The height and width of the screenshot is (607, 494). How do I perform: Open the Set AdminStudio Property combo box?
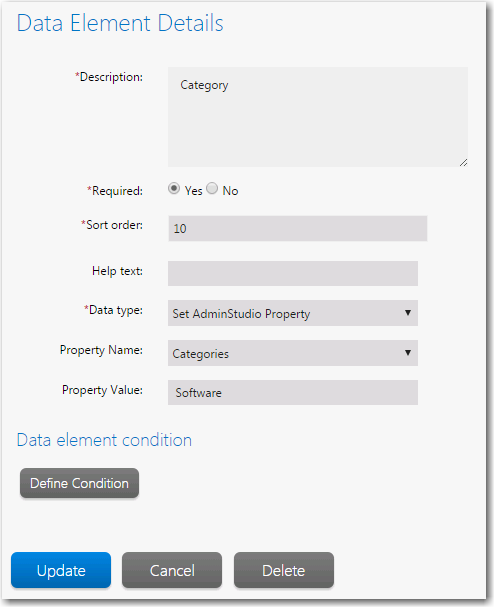(x=293, y=313)
